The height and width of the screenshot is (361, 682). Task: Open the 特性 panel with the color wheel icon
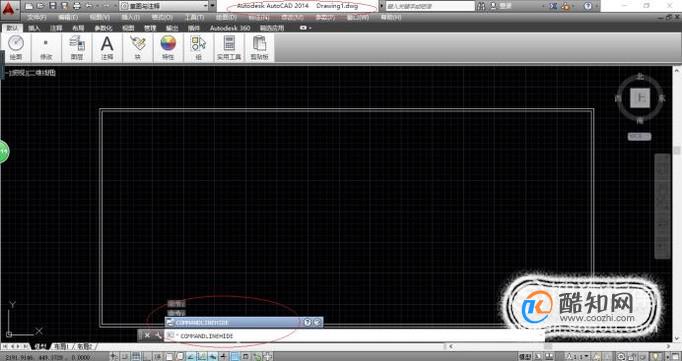coord(168,47)
